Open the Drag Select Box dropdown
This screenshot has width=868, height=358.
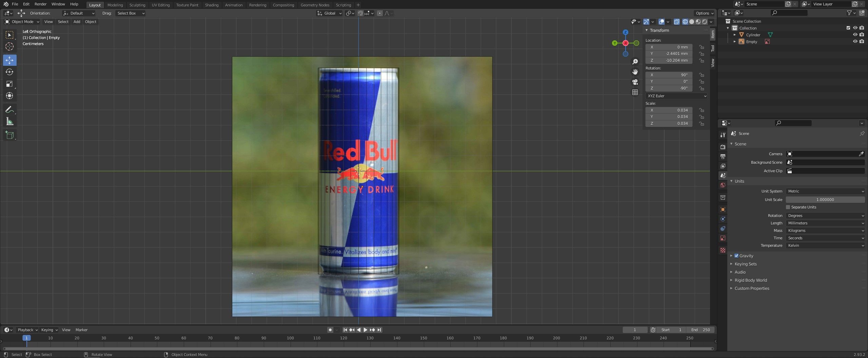pos(131,13)
